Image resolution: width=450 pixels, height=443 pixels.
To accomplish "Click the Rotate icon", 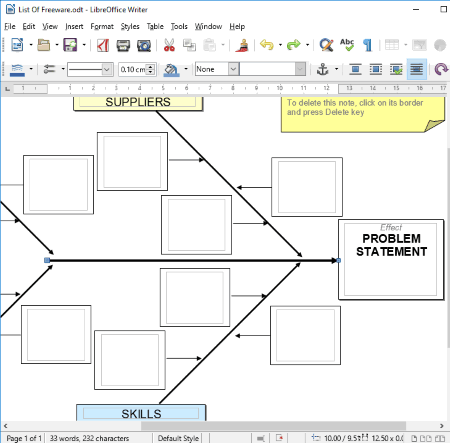I will [x=441, y=69].
